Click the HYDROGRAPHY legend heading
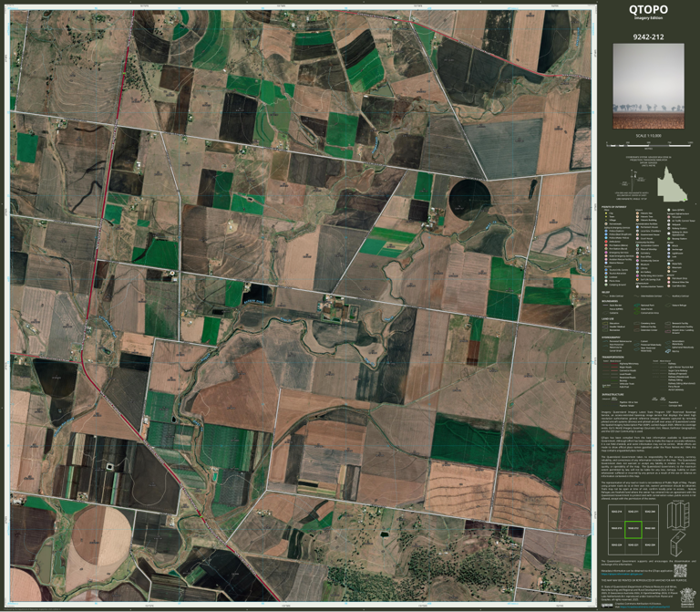The height and width of the screenshot is (612, 700). click(611, 337)
